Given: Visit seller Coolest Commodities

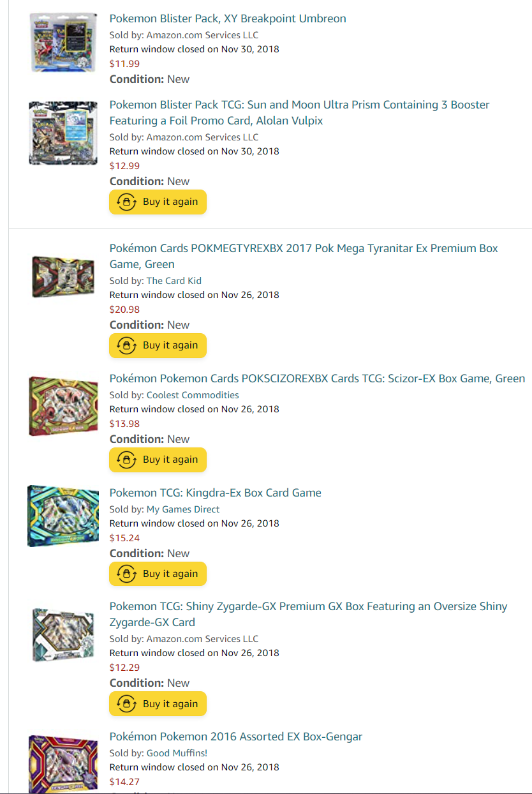Looking at the screenshot, I should tap(193, 395).
